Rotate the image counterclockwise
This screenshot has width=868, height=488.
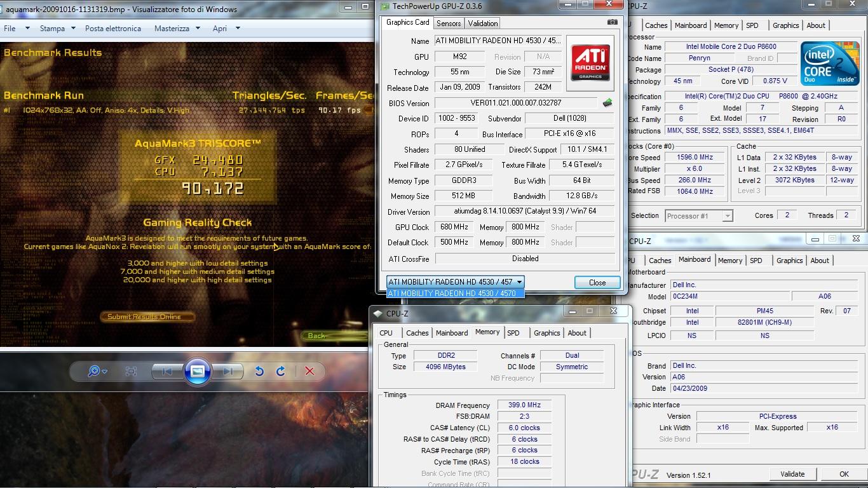[x=259, y=371]
